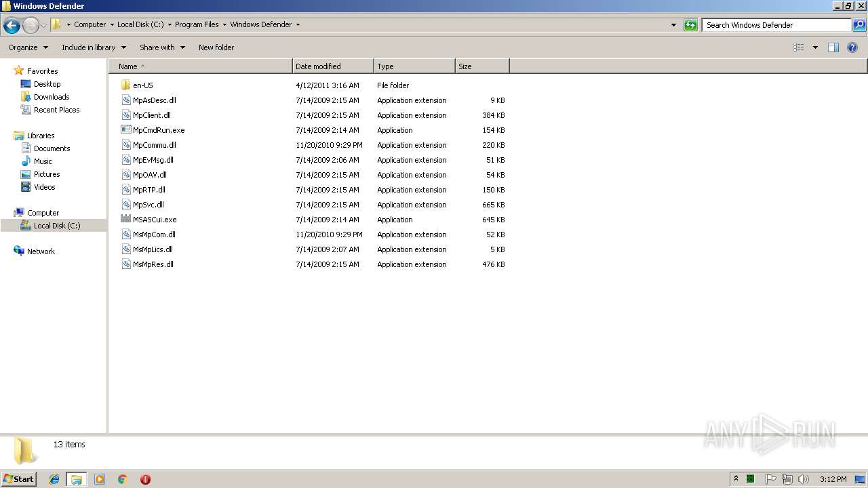868x488 pixels.
Task: Sort by Size column header
Action: tap(482, 66)
